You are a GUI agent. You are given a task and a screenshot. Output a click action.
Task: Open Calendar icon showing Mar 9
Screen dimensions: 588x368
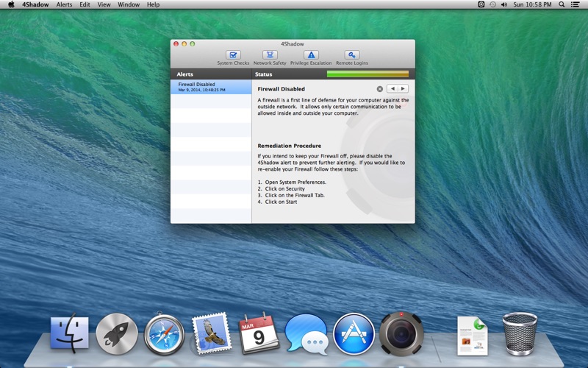pyautogui.click(x=259, y=333)
